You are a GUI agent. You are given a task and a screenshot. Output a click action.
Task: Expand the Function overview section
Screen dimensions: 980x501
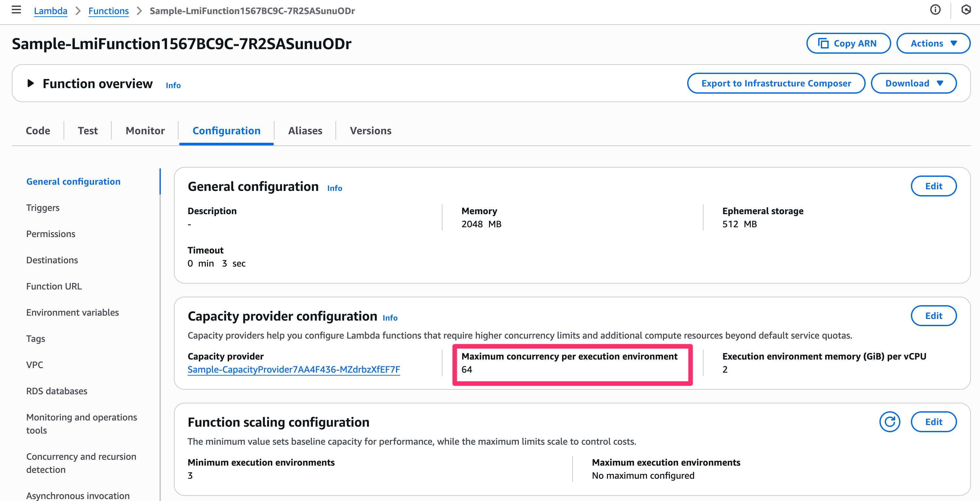click(31, 83)
